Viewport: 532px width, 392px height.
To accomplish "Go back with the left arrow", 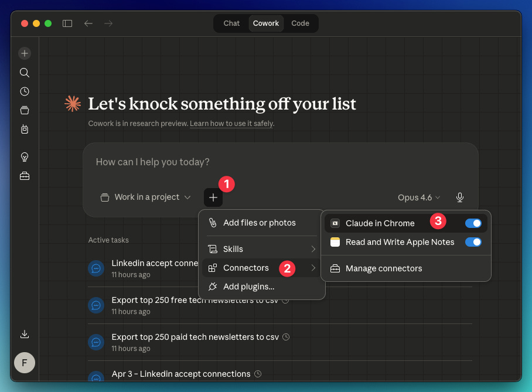I will tap(88, 23).
